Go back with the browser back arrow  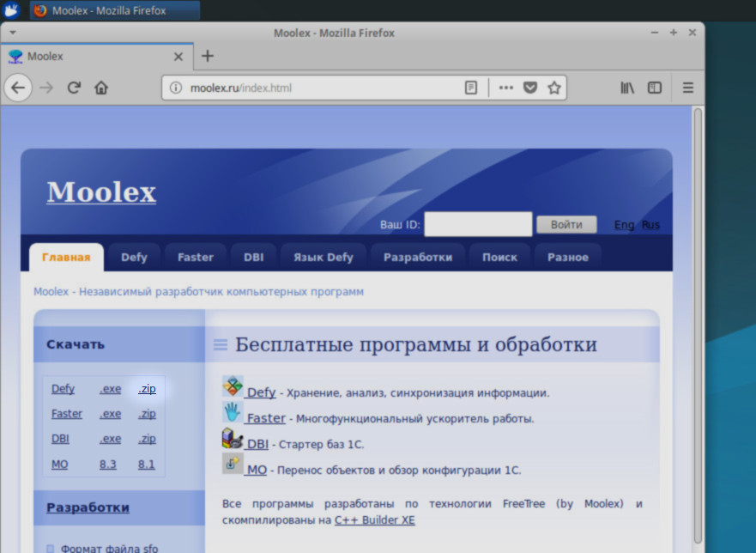coord(18,88)
